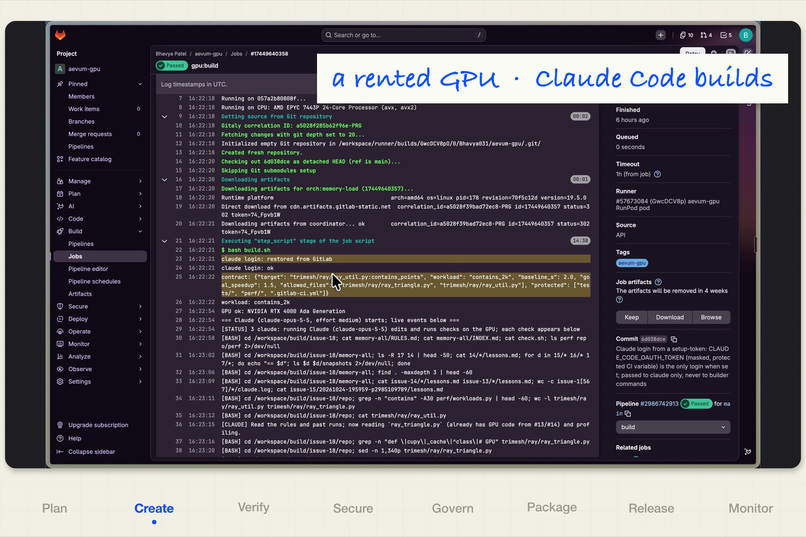Switch to the Govern stage tab
Image resolution: width=806 pixels, height=537 pixels.
[x=452, y=508]
